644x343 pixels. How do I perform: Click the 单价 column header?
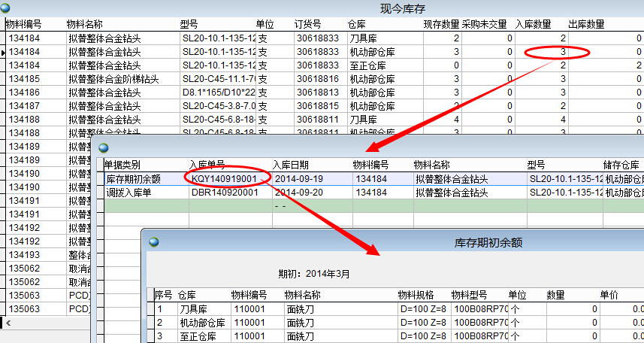[x=609, y=294]
